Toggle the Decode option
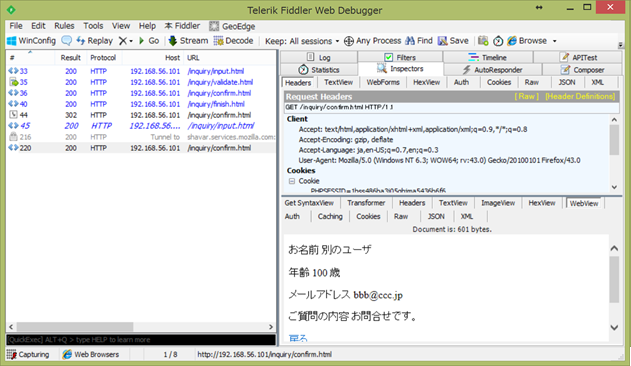The width and height of the screenshot is (631, 366). [233, 41]
